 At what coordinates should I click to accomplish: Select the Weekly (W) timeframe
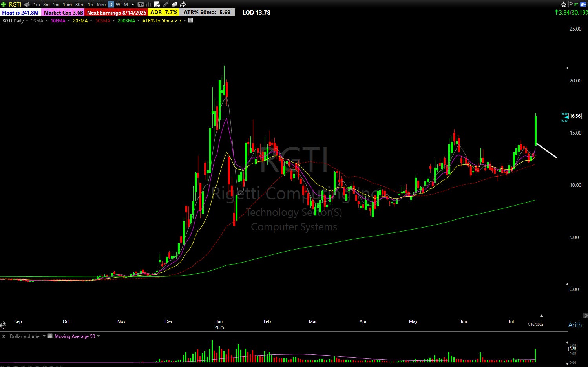pyautogui.click(x=118, y=4)
